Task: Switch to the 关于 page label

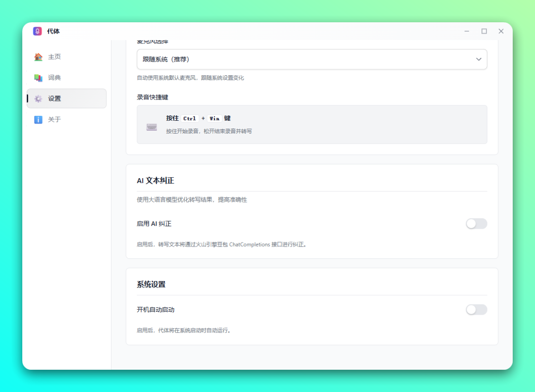Action: point(54,119)
